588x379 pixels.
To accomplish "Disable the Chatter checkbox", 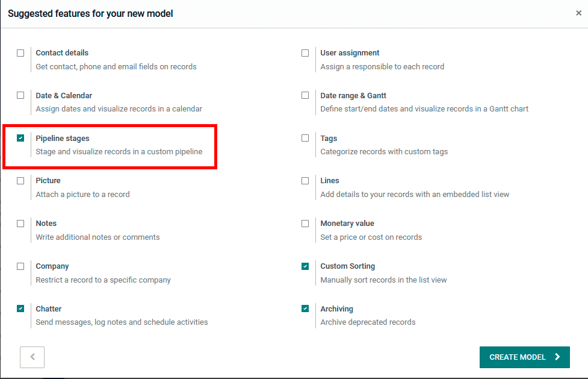I will pyautogui.click(x=20, y=309).
